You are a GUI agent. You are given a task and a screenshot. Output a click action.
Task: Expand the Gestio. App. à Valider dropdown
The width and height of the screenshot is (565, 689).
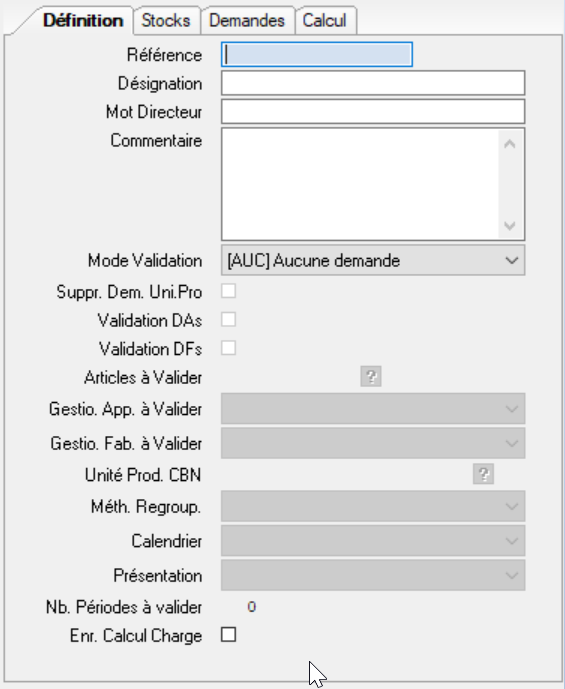pyautogui.click(x=373, y=409)
